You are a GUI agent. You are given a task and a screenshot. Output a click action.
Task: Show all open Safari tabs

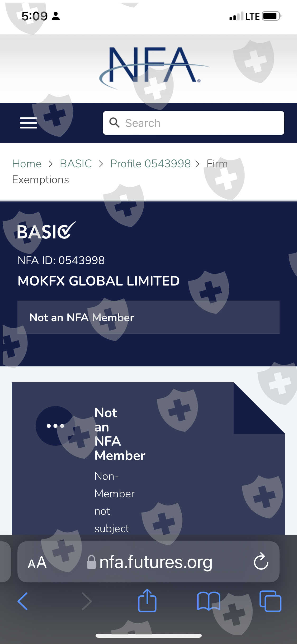click(x=270, y=601)
